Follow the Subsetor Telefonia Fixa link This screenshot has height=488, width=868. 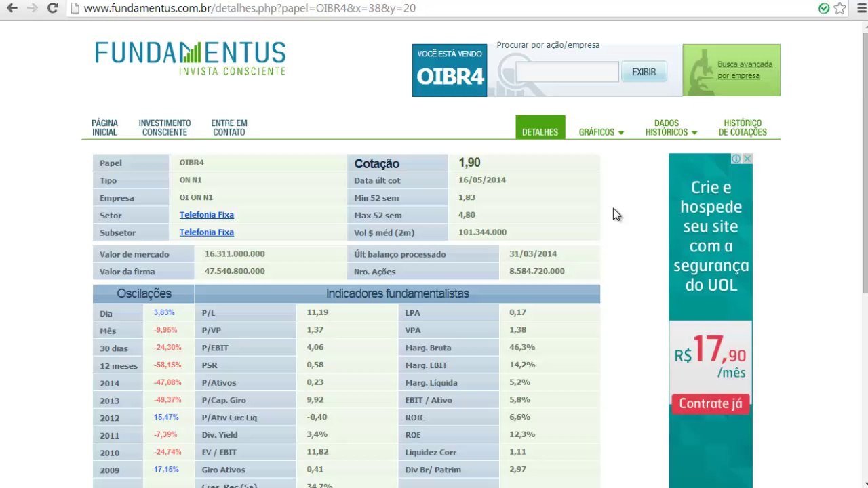click(x=207, y=232)
